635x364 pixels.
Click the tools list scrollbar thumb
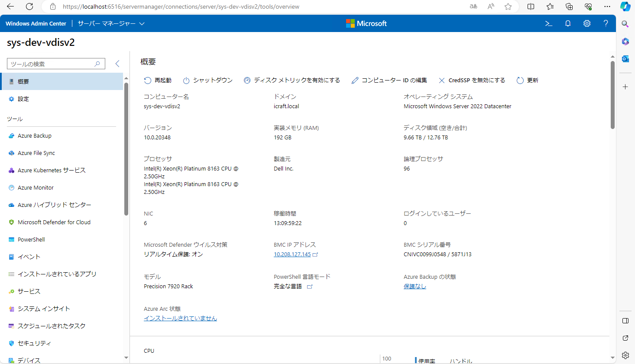[126, 149]
